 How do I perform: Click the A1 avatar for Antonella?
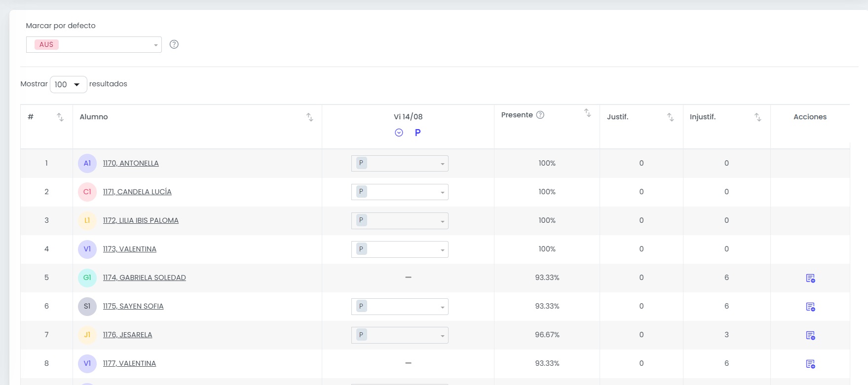87,163
